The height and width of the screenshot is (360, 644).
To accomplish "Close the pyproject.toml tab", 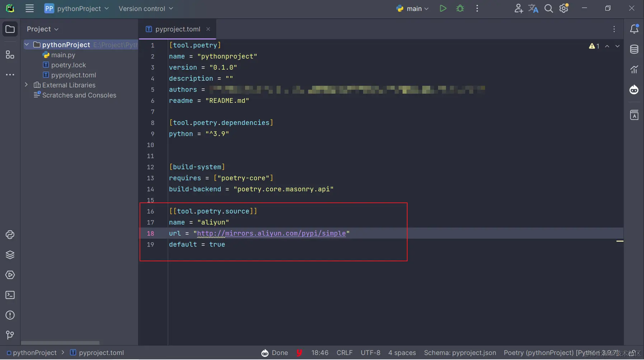I will tap(208, 29).
